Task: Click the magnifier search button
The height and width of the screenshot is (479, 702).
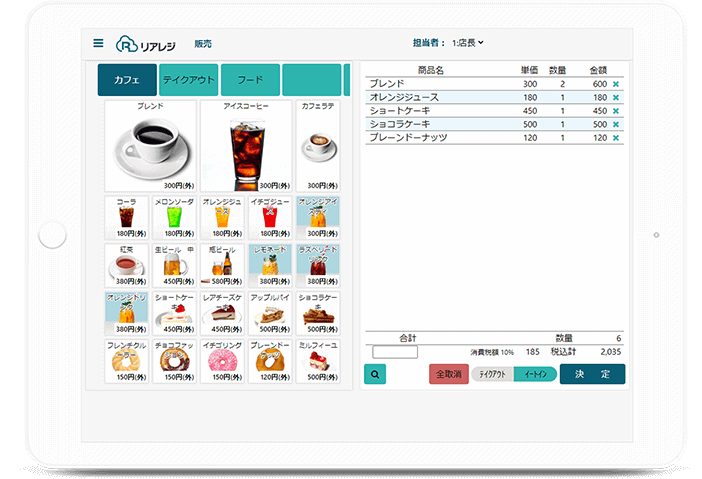Action: coord(375,374)
